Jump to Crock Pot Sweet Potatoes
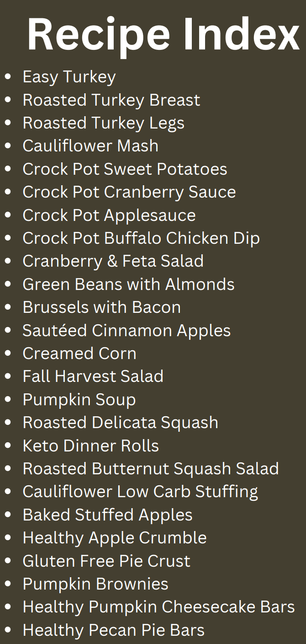306x644 pixels. (125, 169)
